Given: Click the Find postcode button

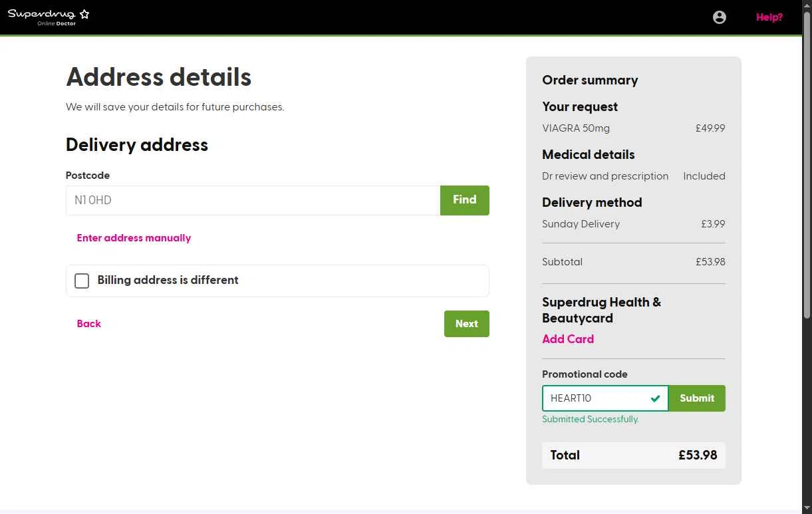Looking at the screenshot, I should point(465,200).
